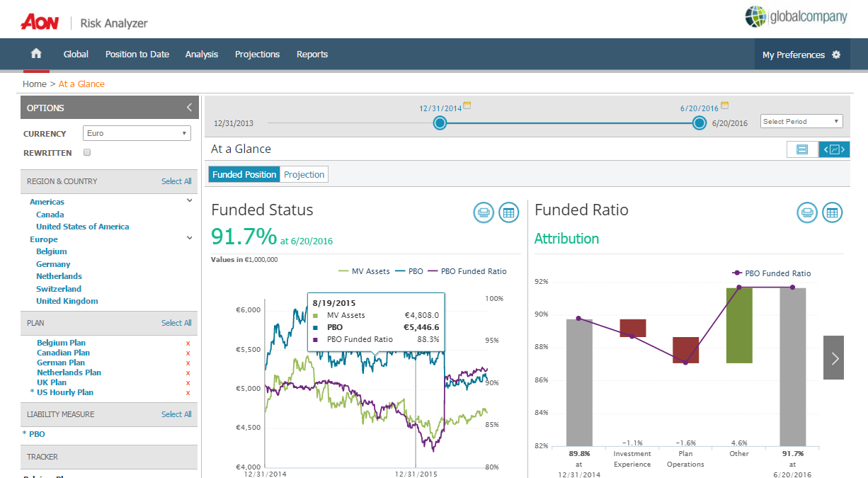Go to next chart with right arrow

pos(834,358)
